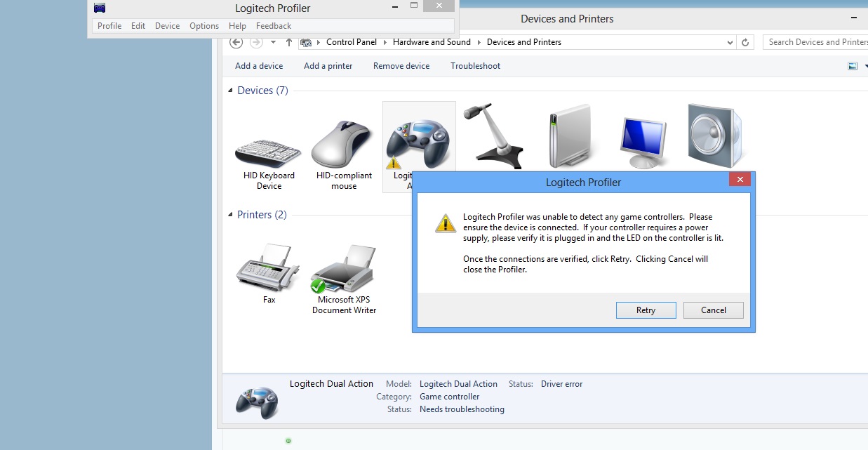Select the speaker device icon

[x=714, y=135]
